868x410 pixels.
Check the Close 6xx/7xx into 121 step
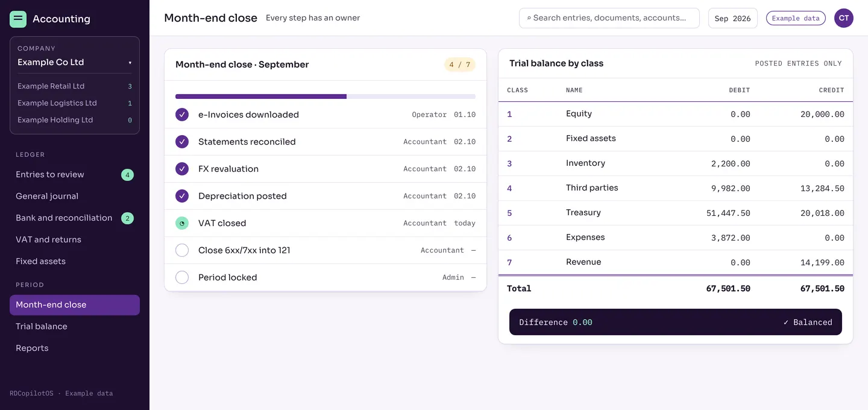[182, 250]
